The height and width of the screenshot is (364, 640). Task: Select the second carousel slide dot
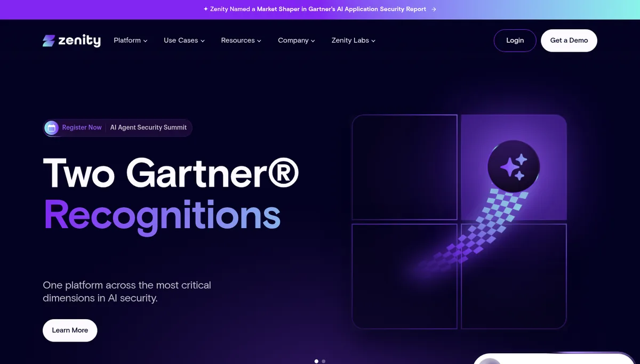click(x=323, y=361)
